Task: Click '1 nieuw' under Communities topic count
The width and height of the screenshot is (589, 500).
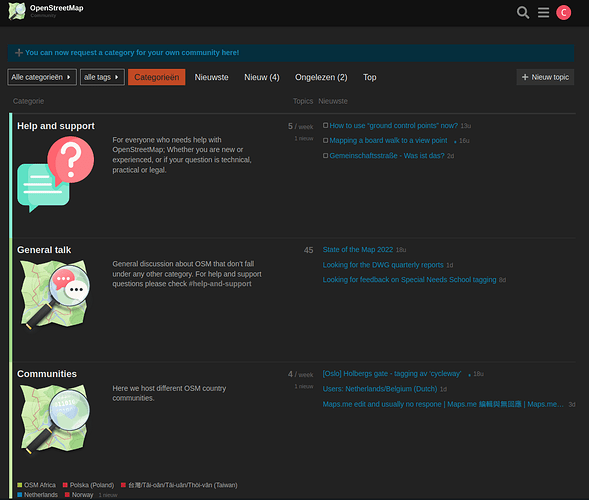Action: (x=304, y=386)
